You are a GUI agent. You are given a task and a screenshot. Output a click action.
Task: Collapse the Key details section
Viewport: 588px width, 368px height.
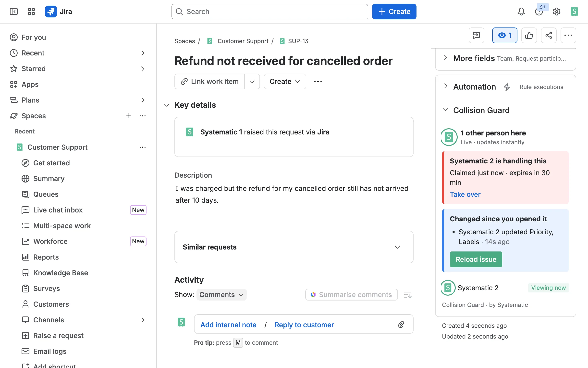click(x=167, y=105)
